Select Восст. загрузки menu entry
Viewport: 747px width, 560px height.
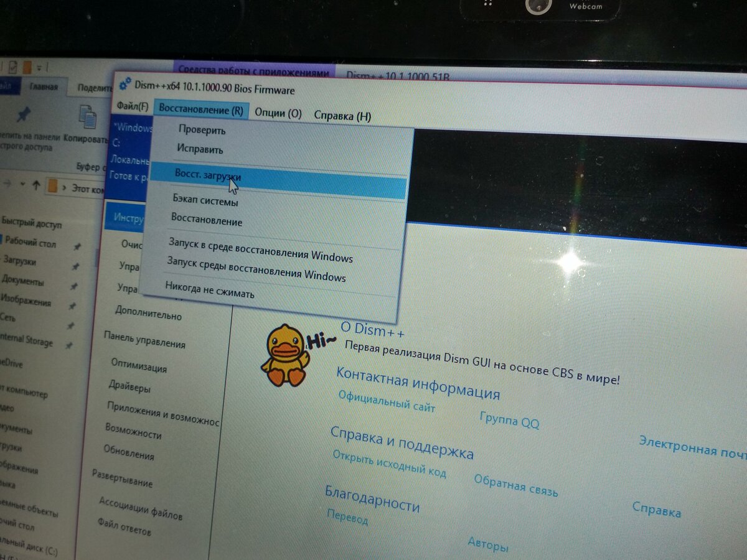click(277, 179)
